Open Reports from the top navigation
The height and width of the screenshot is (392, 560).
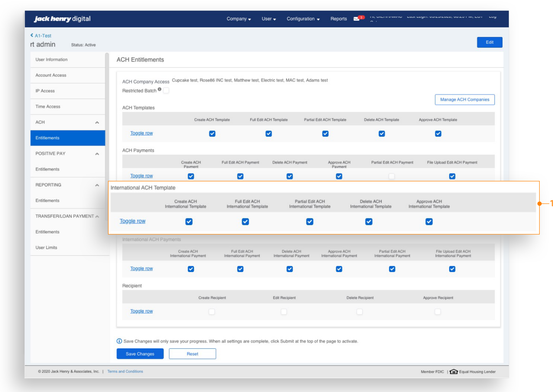(338, 19)
